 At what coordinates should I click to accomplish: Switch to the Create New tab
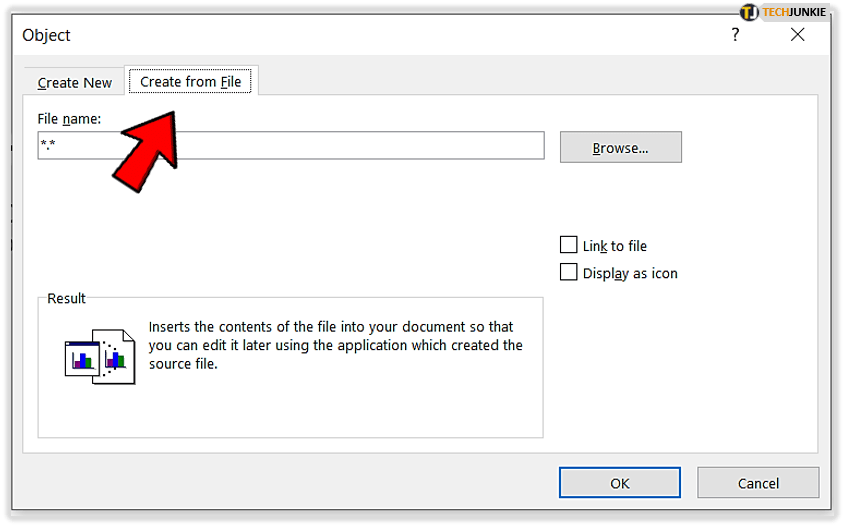(75, 83)
